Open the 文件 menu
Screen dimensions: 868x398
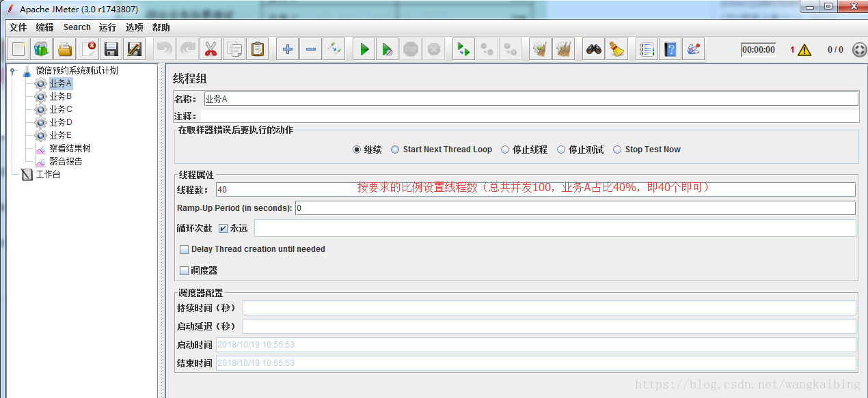pyautogui.click(x=18, y=27)
